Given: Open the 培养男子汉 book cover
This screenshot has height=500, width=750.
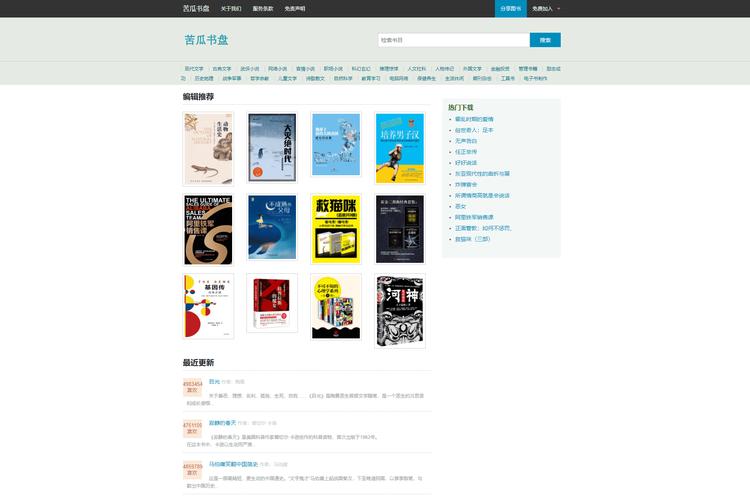Looking at the screenshot, I should (400, 148).
